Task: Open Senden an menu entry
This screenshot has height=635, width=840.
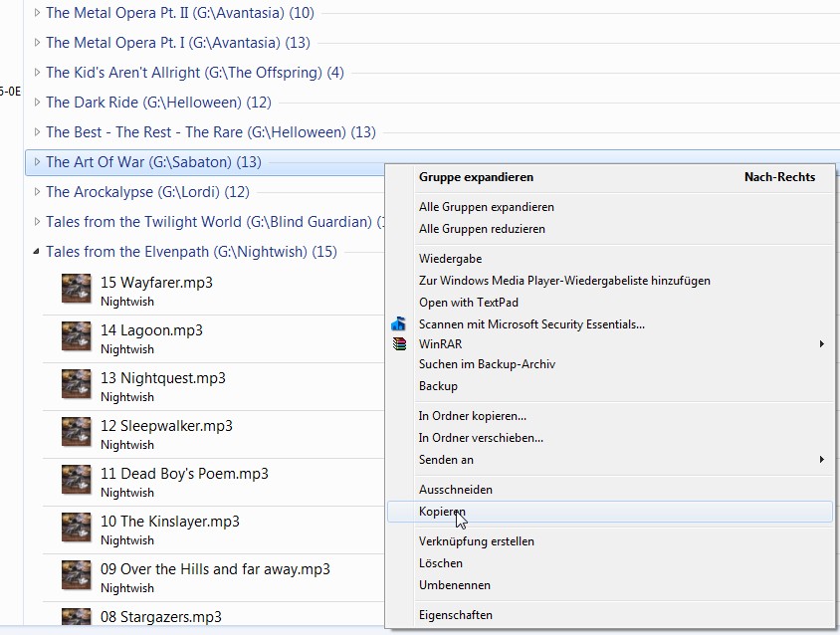Action: [610, 460]
